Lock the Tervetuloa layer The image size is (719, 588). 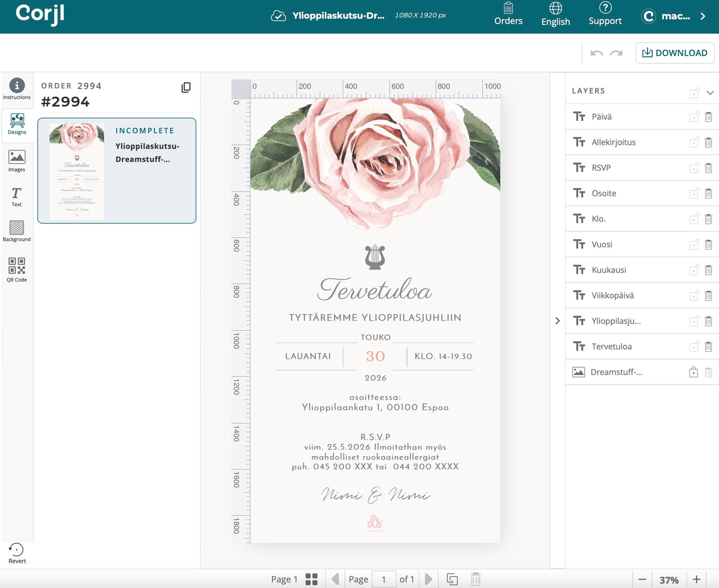pos(694,346)
